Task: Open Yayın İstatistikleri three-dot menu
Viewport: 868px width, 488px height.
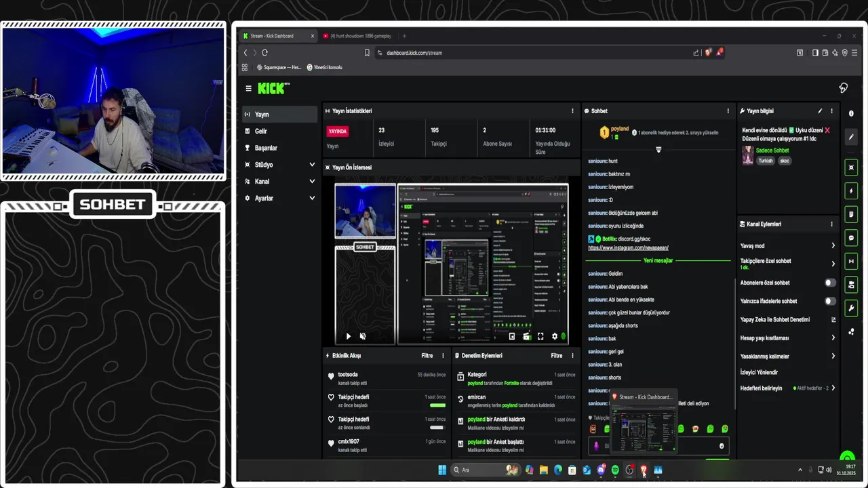Action: (x=572, y=111)
